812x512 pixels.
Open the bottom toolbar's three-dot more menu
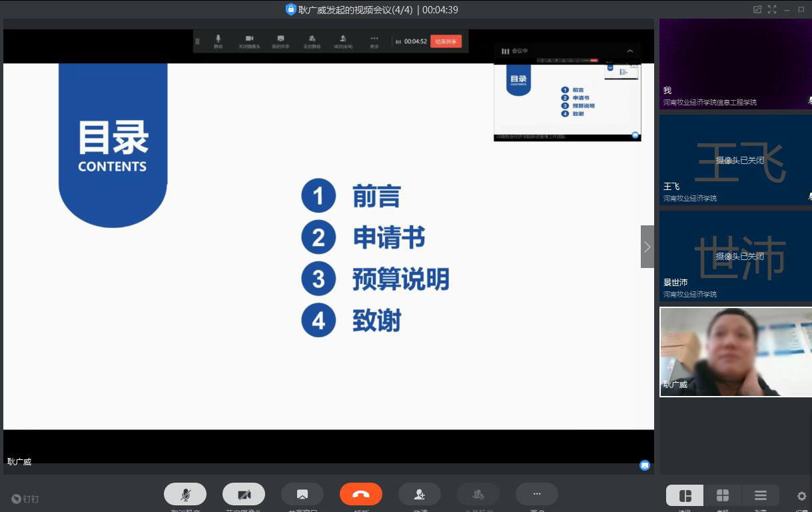[x=537, y=494]
